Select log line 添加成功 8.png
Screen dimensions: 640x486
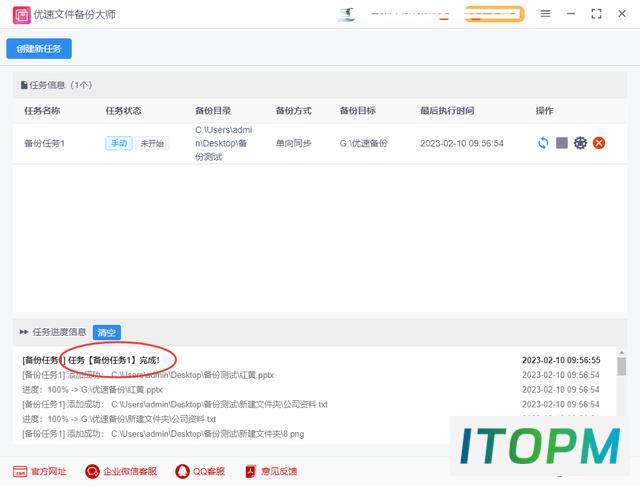(x=163, y=434)
